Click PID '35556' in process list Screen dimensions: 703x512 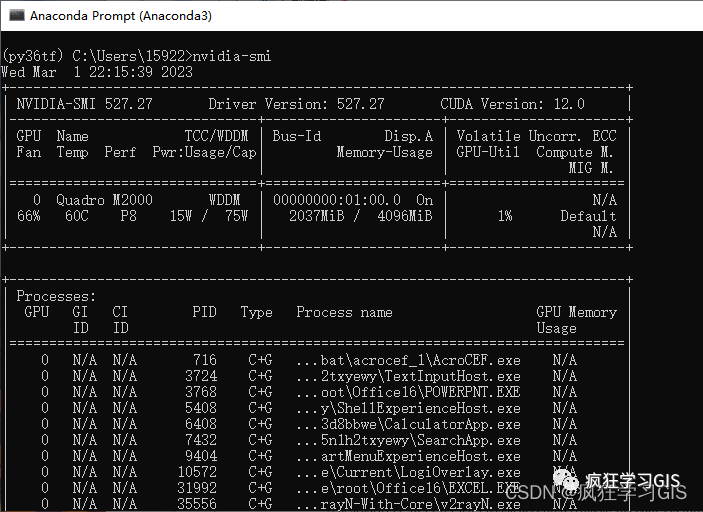coord(197,504)
